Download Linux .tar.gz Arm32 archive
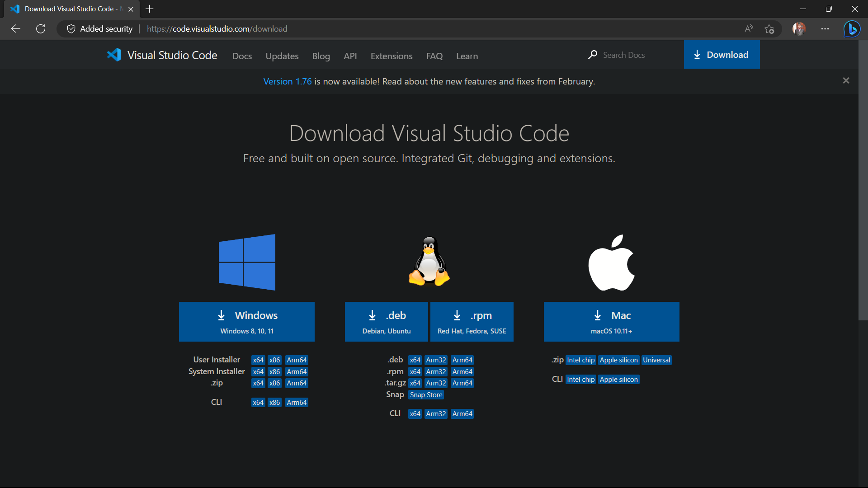This screenshot has height=488, width=868. (436, 383)
